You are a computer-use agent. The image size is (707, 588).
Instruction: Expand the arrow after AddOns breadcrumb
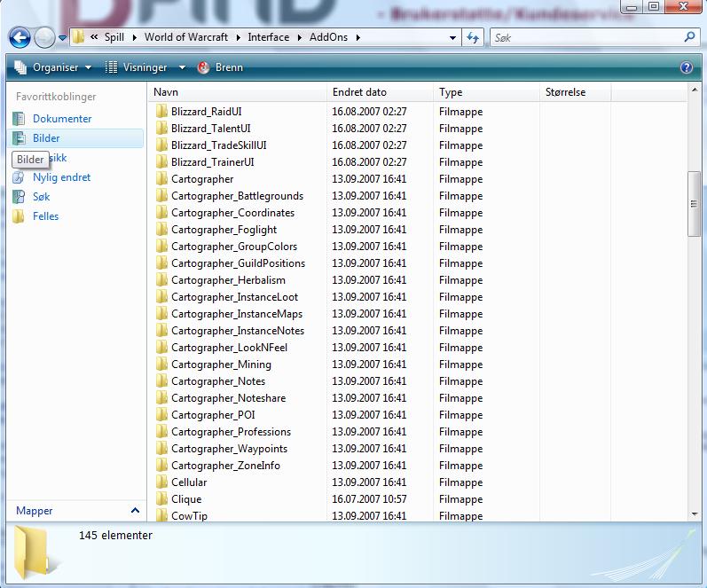point(358,38)
